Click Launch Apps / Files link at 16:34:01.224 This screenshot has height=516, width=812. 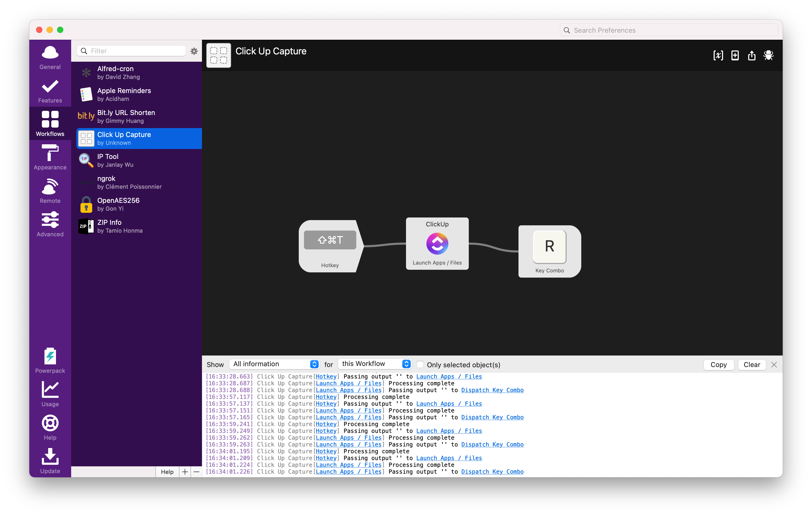(348, 465)
